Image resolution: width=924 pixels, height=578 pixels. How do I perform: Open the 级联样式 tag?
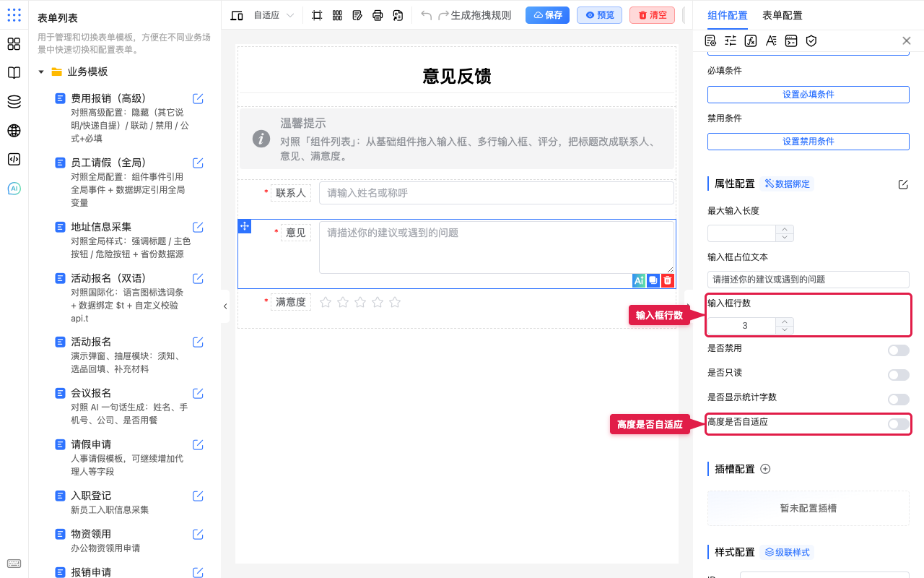coord(788,553)
